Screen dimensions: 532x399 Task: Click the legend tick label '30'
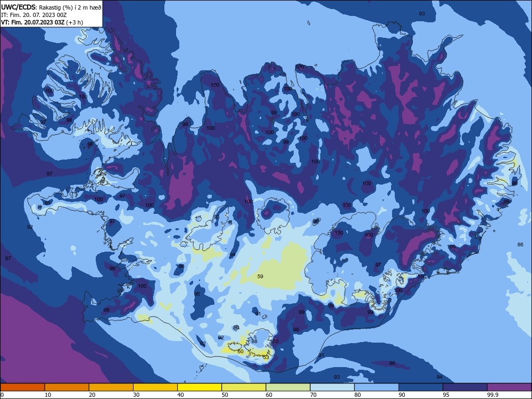pyautogui.click(x=136, y=395)
